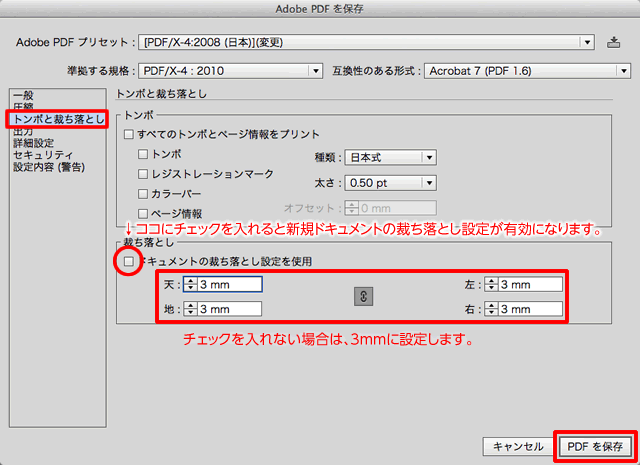Toggle the link icon for bleed values
The height and width of the screenshot is (465, 640).
(x=363, y=296)
